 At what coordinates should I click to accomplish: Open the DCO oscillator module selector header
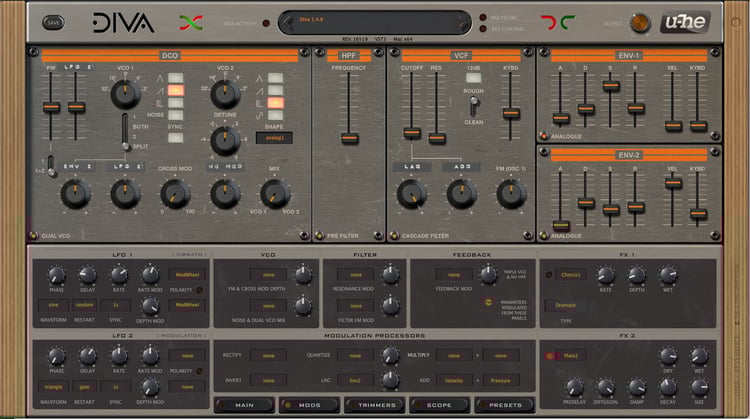tap(169, 55)
